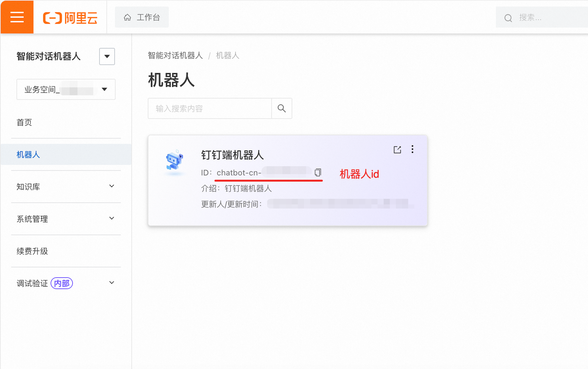Click the 机器人 breadcrumb item
This screenshot has width=588, height=369.
tap(228, 55)
